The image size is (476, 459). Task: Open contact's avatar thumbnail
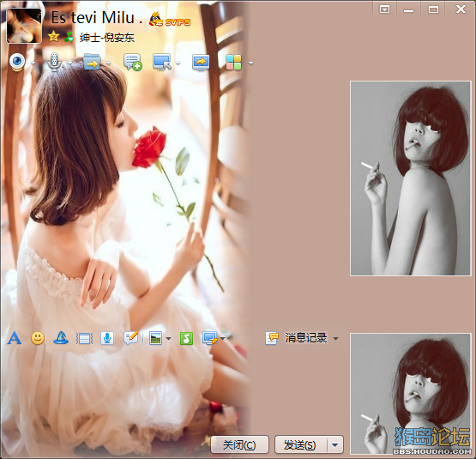pyautogui.click(x=24, y=26)
